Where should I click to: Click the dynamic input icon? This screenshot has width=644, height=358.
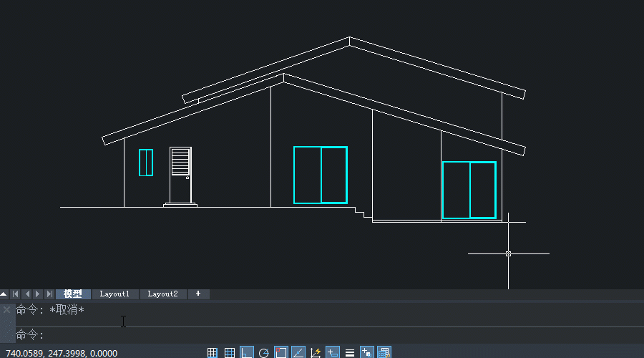333,352
